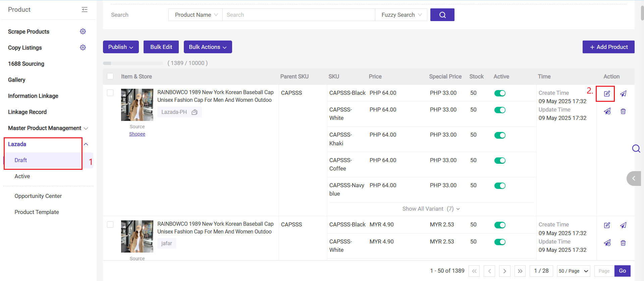Image resolution: width=644 pixels, height=281 pixels.
Task: Open Scrape Products settings gear
Action: 83,31
